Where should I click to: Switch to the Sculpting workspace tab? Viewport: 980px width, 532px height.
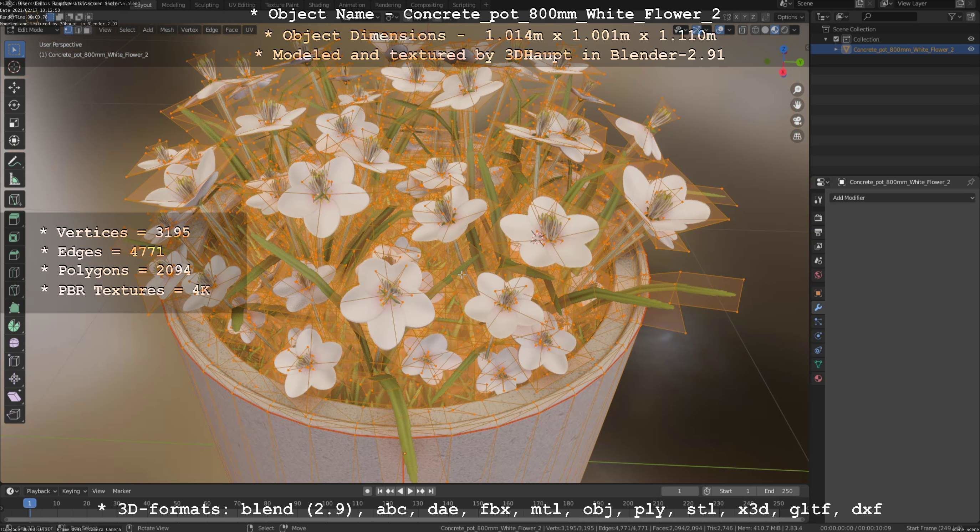point(206,5)
